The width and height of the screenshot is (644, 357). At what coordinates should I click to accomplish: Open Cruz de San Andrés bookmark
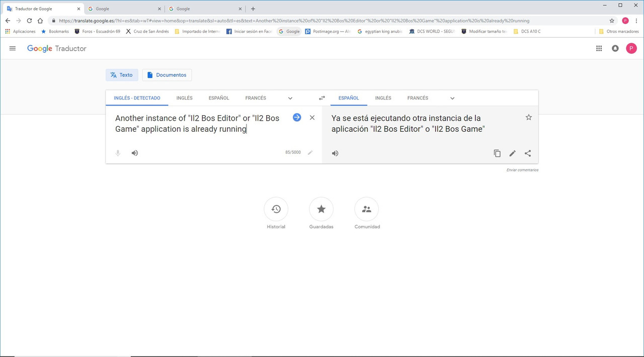pyautogui.click(x=147, y=31)
